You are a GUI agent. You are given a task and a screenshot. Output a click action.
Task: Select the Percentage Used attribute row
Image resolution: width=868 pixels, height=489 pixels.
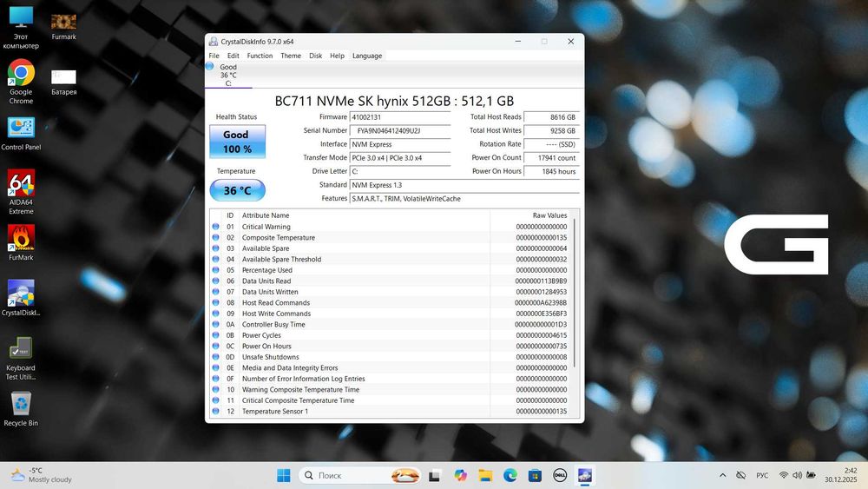pos(391,270)
